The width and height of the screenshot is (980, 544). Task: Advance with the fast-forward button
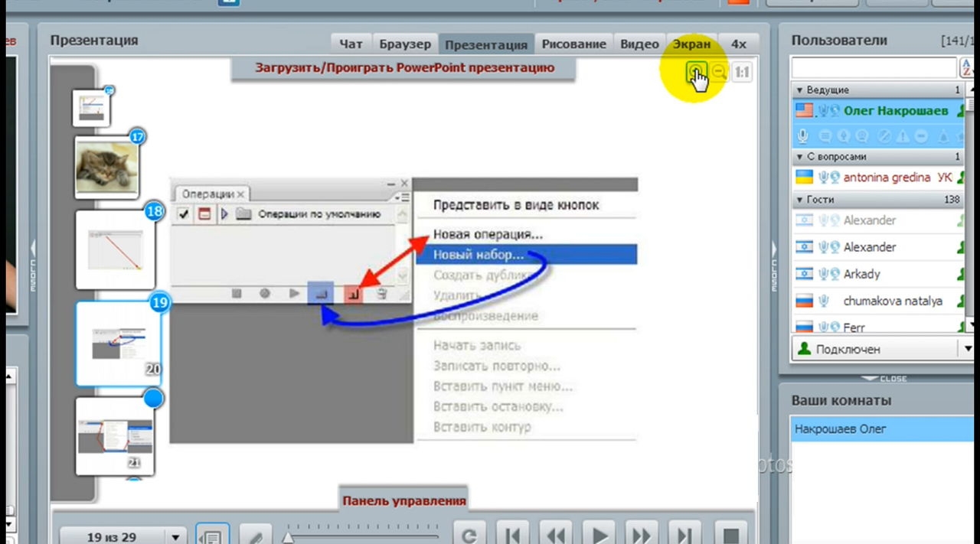coord(642,535)
